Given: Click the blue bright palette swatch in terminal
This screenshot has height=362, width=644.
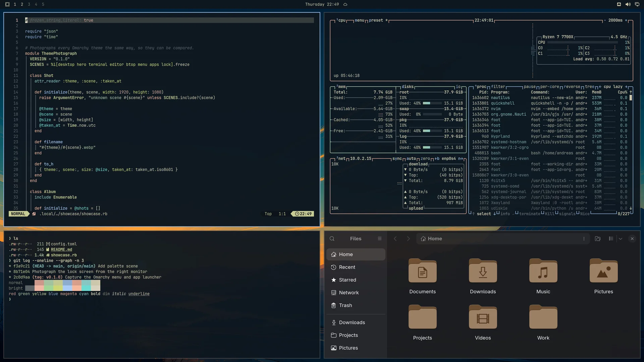Looking at the screenshot, I should (67, 288).
